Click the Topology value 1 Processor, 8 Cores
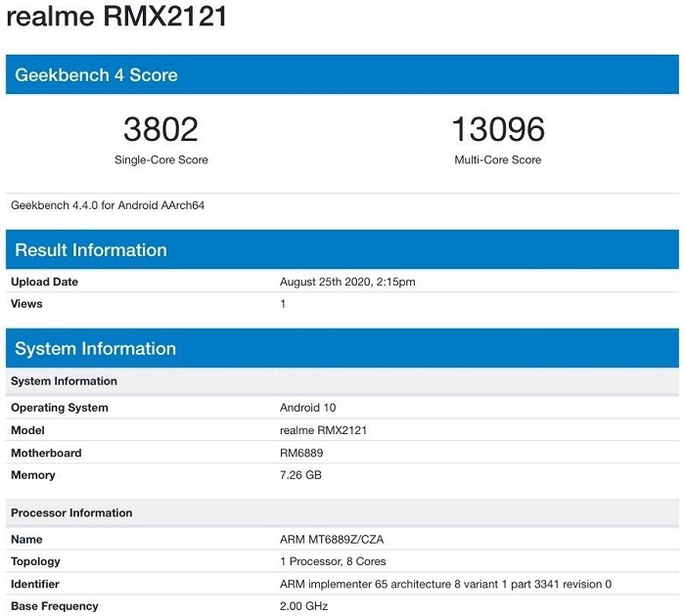The image size is (685, 616). coord(333,561)
